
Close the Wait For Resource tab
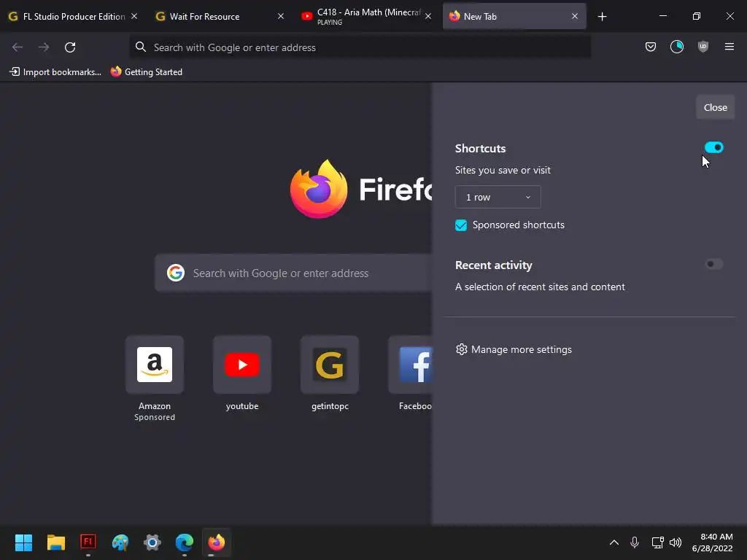[281, 16]
